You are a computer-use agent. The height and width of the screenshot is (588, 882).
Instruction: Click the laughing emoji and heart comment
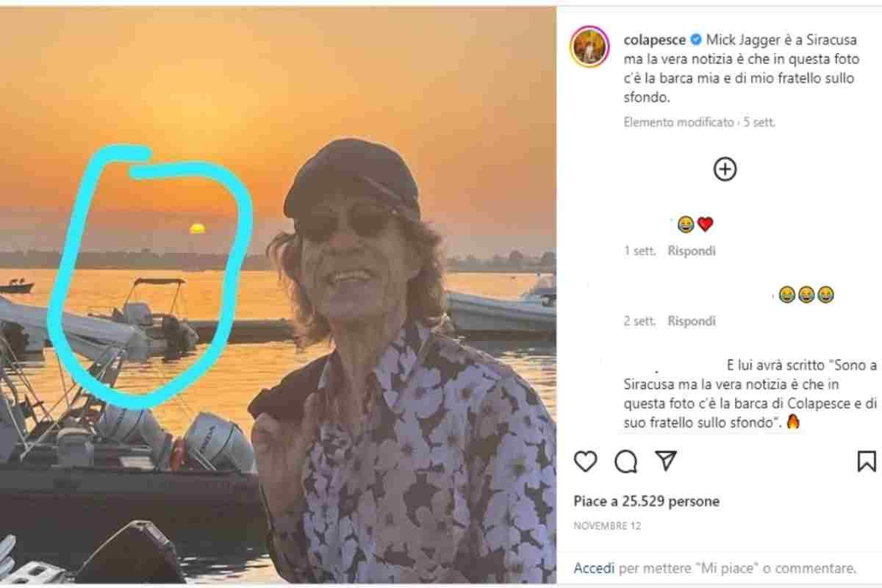click(695, 224)
